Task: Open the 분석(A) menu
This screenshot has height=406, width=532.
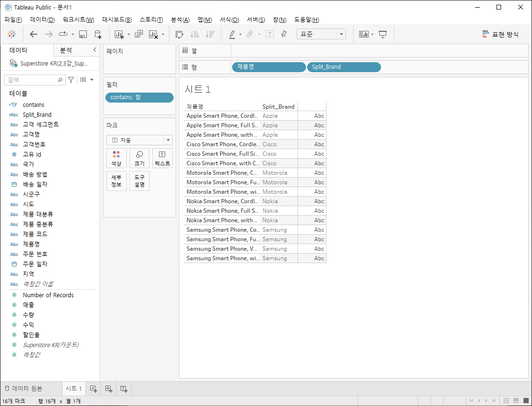Action: point(180,19)
